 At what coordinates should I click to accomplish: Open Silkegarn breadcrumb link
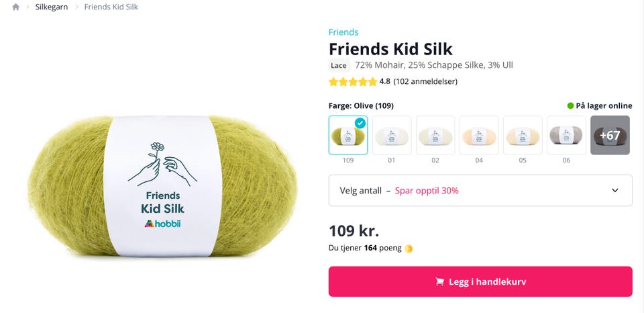coord(52,7)
